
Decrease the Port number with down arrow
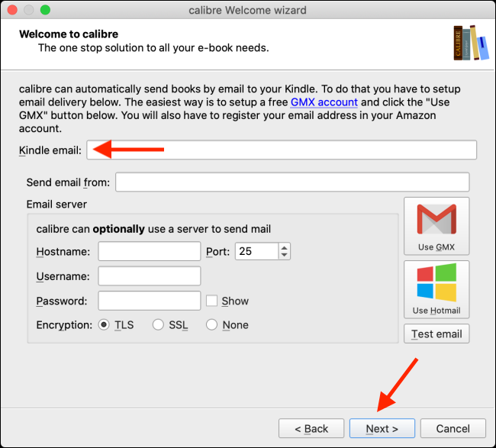[284, 255]
